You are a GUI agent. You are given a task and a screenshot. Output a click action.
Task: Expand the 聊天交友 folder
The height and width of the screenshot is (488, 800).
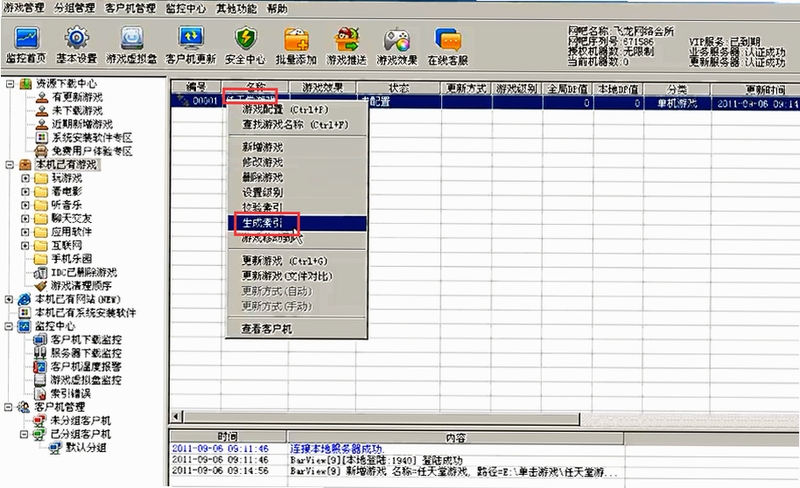coord(25,218)
